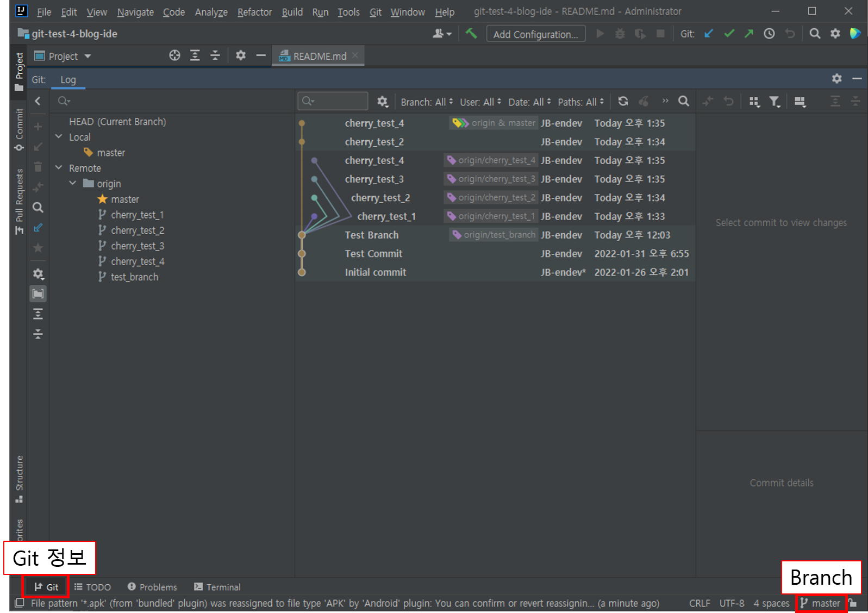Click the Git rollback icon in main toolbar
Screen dimensions: 868x613
click(790, 34)
